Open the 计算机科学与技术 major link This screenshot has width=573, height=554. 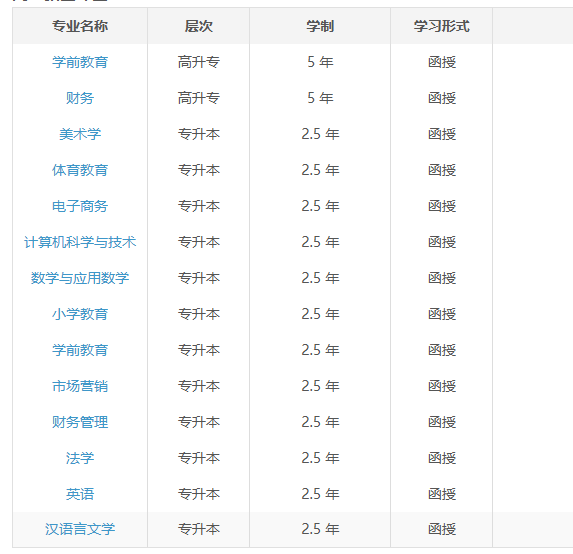coord(80,242)
